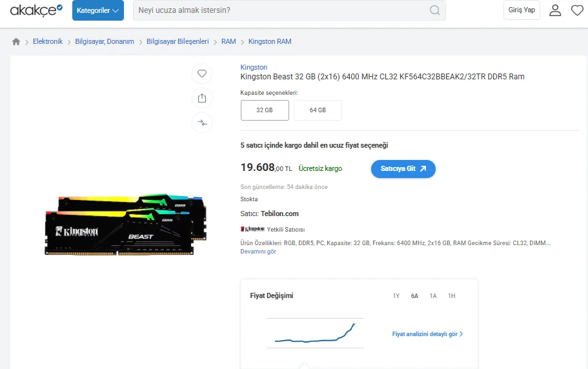Click the Tebilon.com seller name

click(x=279, y=214)
